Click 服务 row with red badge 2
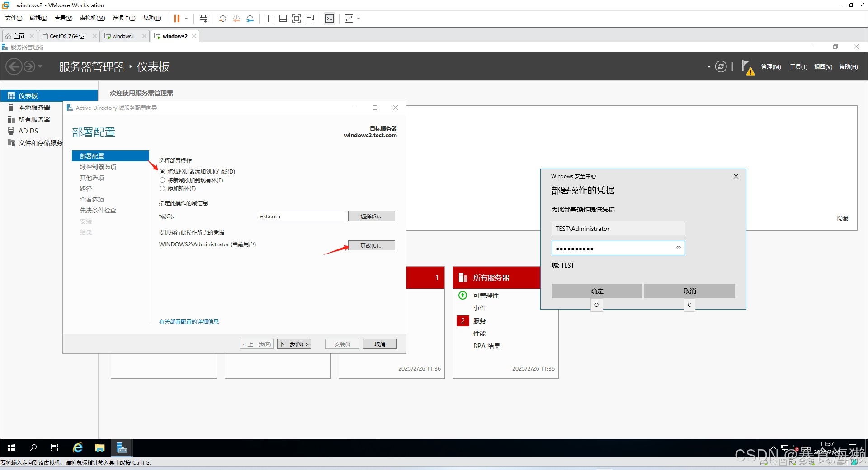The image size is (868, 470). click(x=479, y=321)
